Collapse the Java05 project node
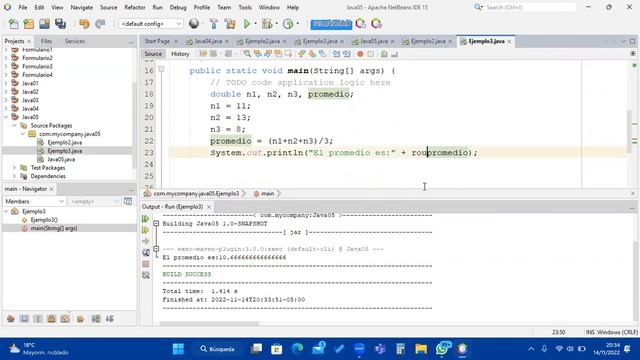Viewport: 640px width, 360px height. [x=6, y=117]
